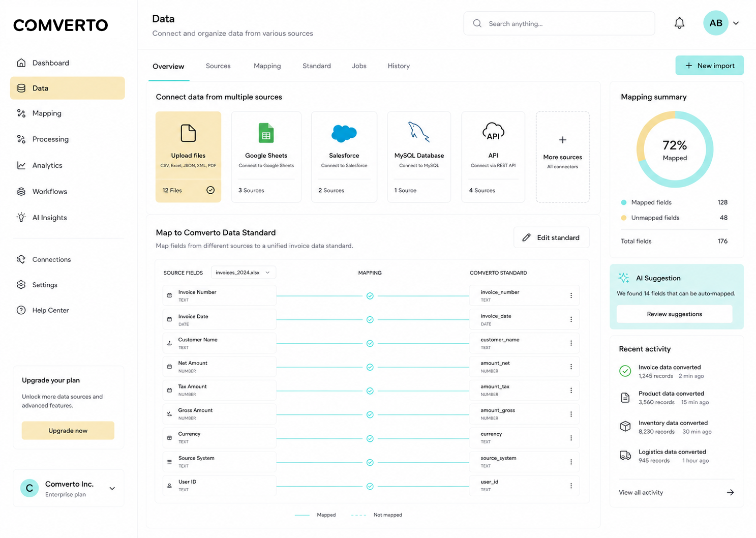Toggle mapping check for Source System
Image resolution: width=756 pixels, height=538 pixels.
(370, 462)
